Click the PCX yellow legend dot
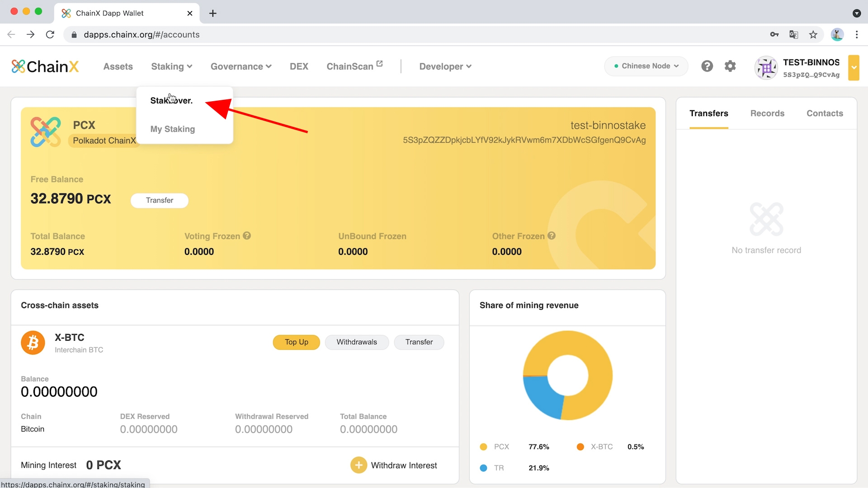Screen dimensions: 868x488 point(483,447)
